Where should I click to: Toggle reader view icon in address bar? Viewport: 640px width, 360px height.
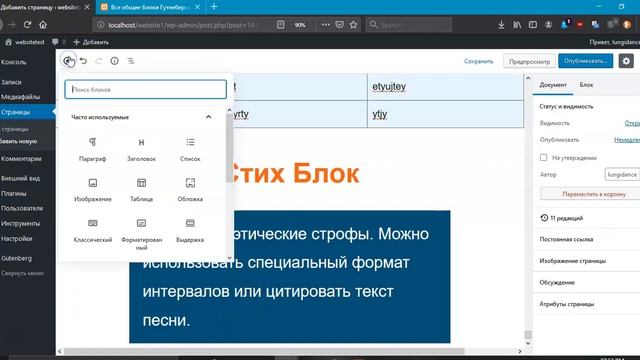pos(280,25)
